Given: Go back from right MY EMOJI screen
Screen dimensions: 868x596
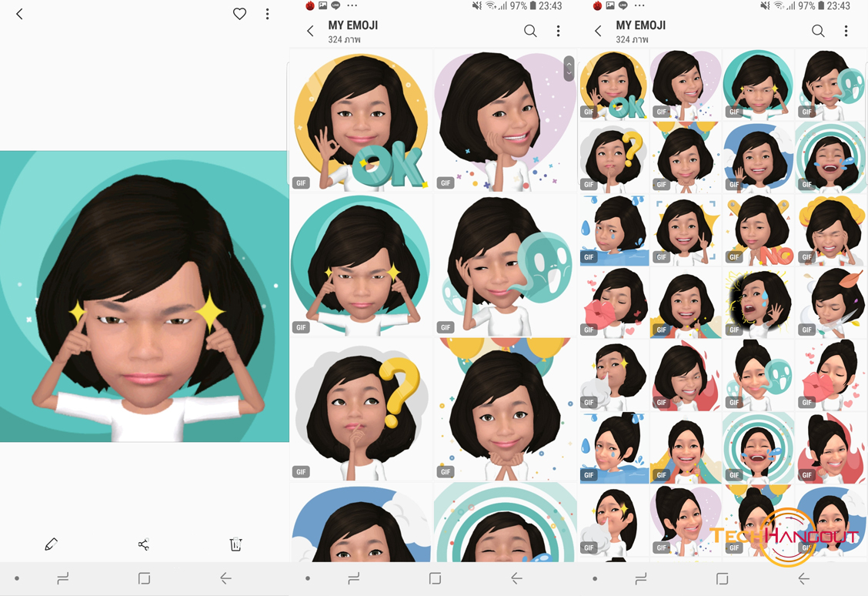Looking at the screenshot, I should [598, 31].
